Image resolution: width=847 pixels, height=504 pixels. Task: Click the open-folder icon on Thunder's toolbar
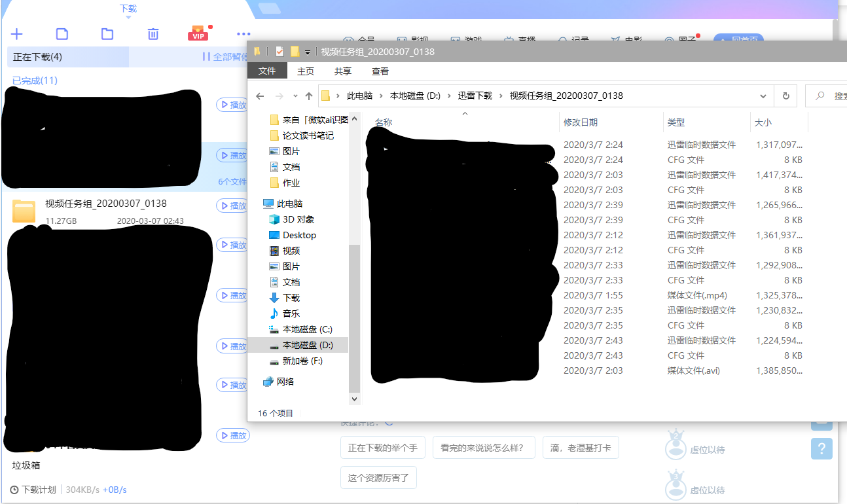pos(107,34)
